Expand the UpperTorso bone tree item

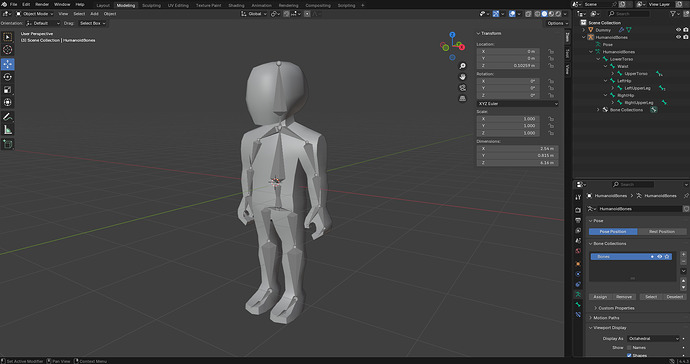pyautogui.click(x=613, y=74)
